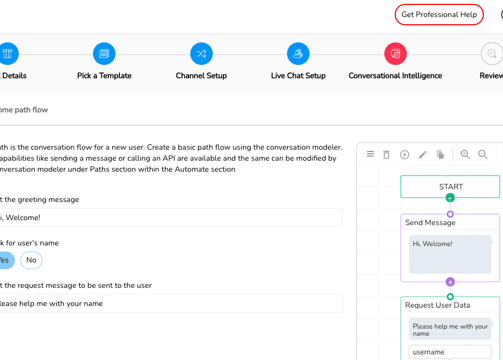Choose No for ask user's name
This screenshot has height=360, width=503.
pyautogui.click(x=31, y=260)
